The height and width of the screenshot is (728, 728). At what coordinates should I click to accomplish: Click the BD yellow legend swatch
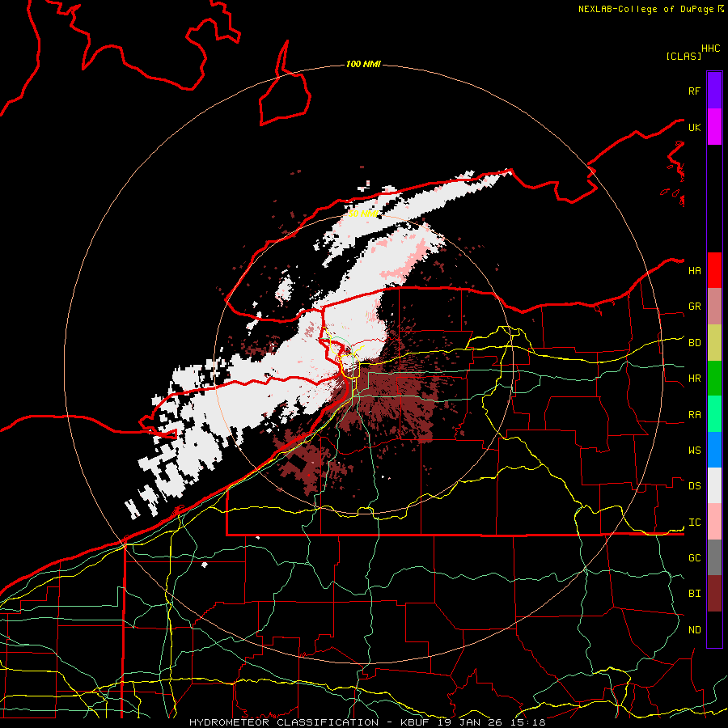[x=714, y=342]
